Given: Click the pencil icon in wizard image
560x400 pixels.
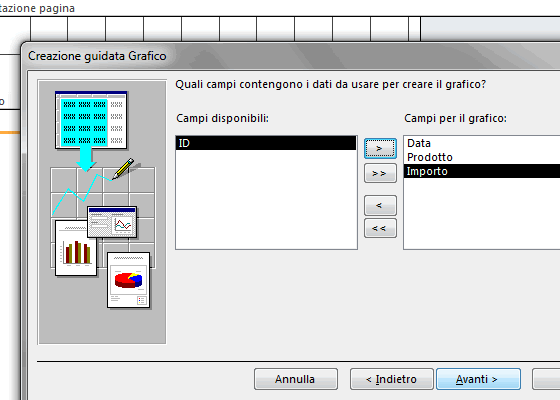Looking at the screenshot, I should 124,169.
